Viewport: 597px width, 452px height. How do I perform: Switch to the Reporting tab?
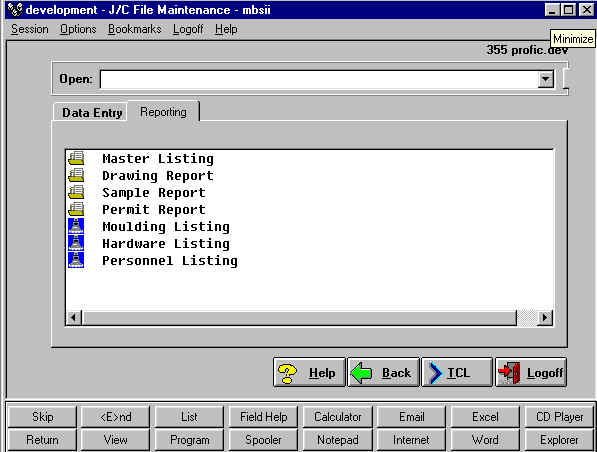163,112
